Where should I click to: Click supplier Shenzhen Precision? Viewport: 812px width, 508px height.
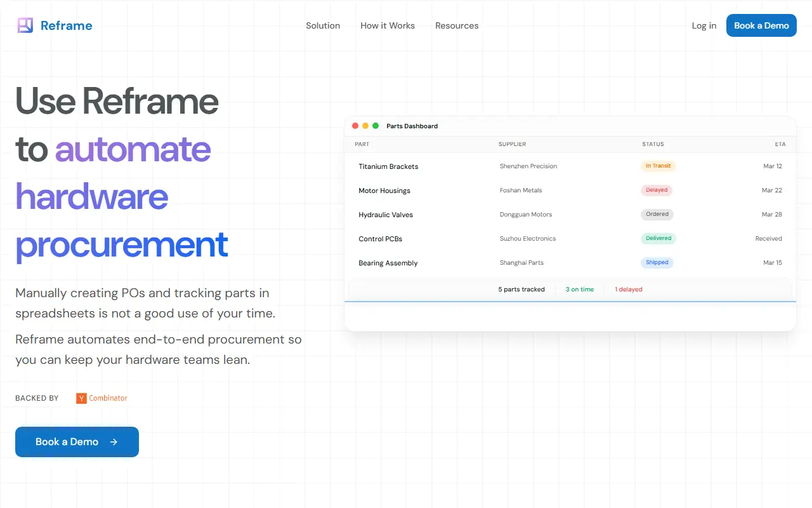point(528,166)
